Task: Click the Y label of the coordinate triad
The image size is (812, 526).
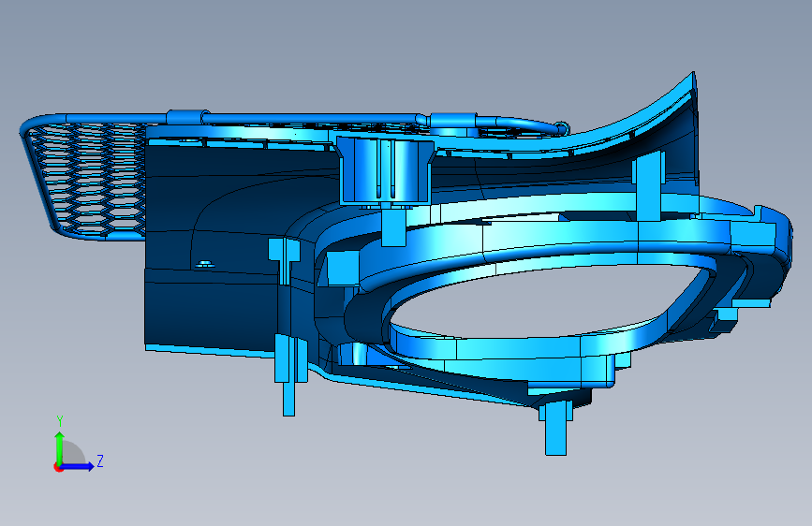Action: click(60, 421)
